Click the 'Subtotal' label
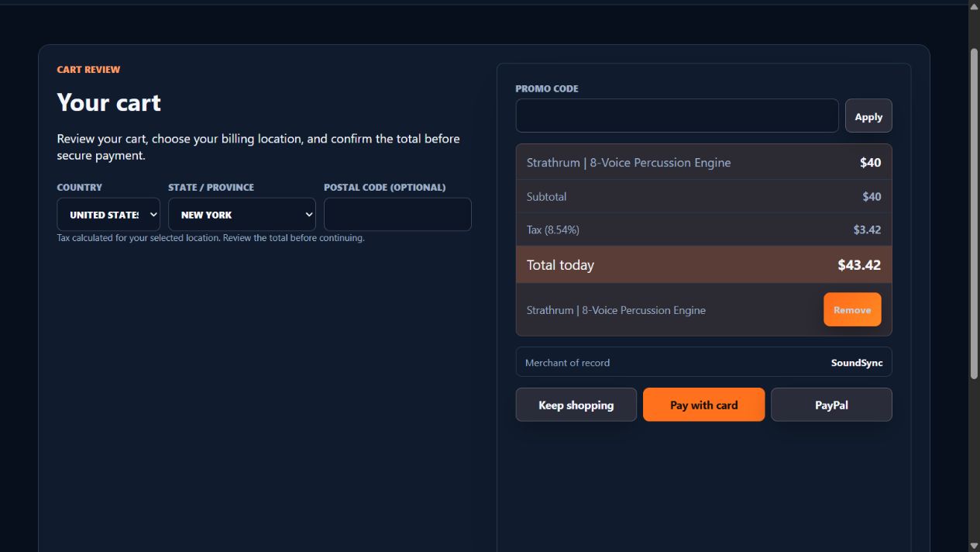This screenshot has height=552, width=980. 546,197
